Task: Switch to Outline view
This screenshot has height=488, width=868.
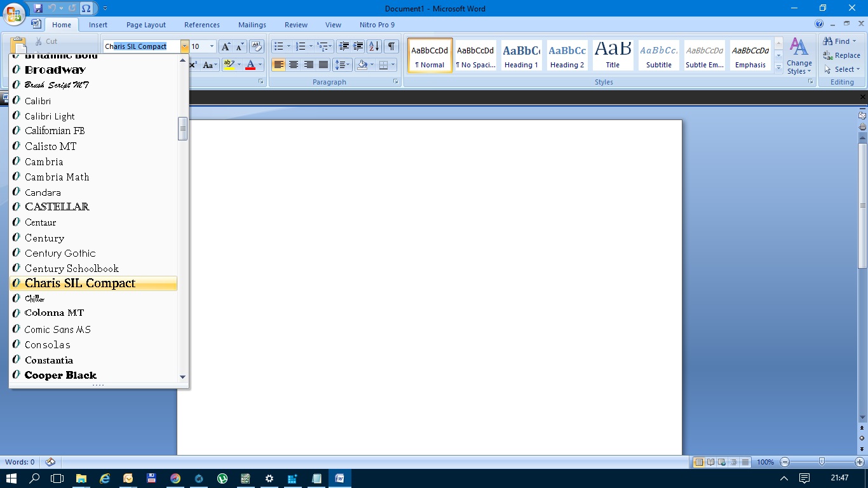Action: (x=734, y=462)
